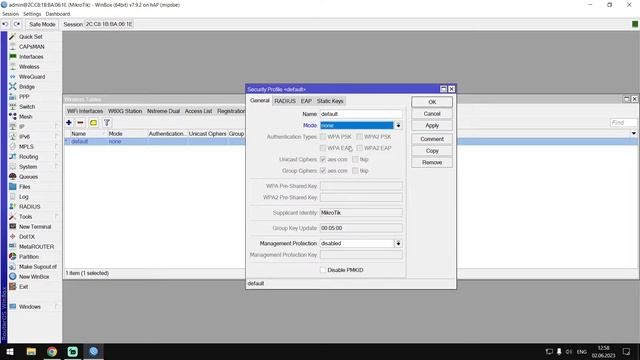The width and height of the screenshot is (640, 360).
Task: Toggle Group Ciphers tkip checkbox
Action: click(355, 171)
